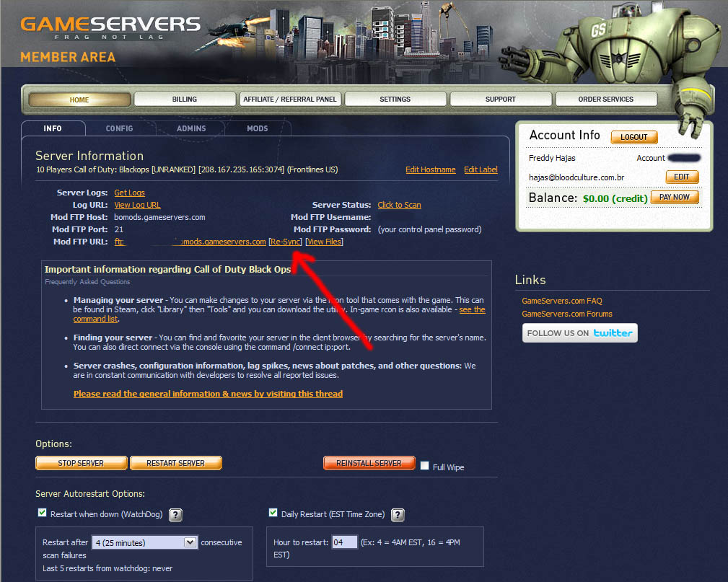
Task: Open the SETTINGS menu
Action: click(395, 100)
